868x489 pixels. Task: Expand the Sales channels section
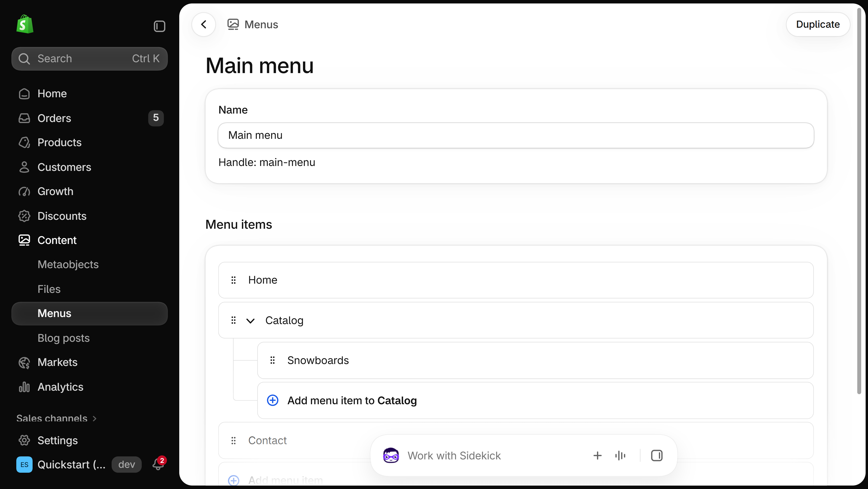56,418
